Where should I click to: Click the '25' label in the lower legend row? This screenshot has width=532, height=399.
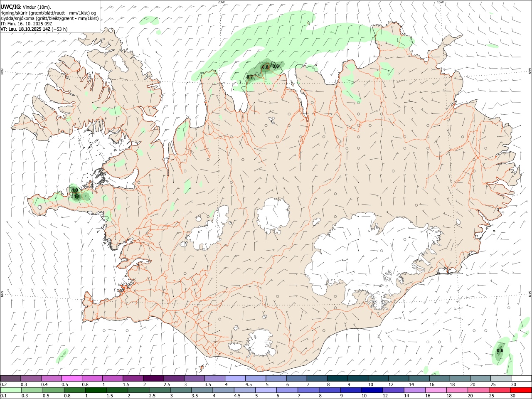click(x=492, y=396)
